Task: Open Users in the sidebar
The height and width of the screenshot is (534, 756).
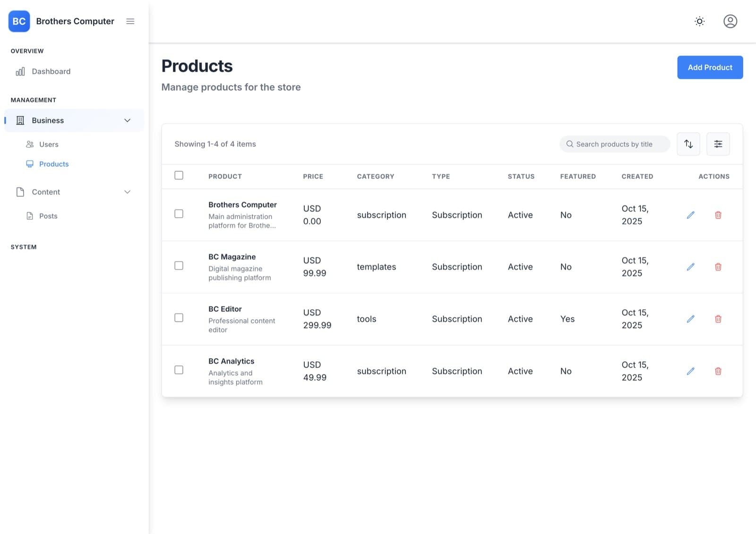Action: (x=49, y=144)
